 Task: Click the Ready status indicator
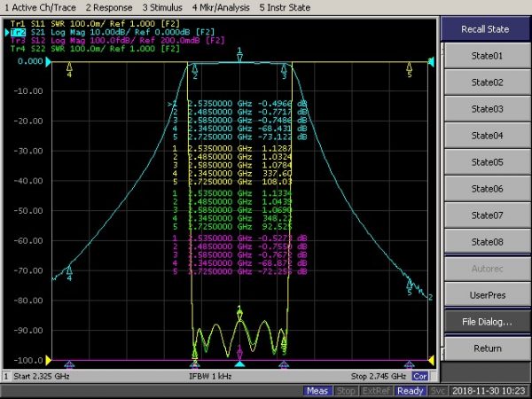pyautogui.click(x=410, y=390)
